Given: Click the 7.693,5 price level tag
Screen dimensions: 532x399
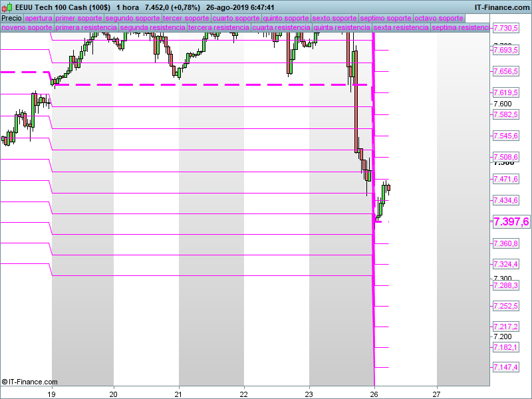Looking at the screenshot, I should pyautogui.click(x=505, y=51).
